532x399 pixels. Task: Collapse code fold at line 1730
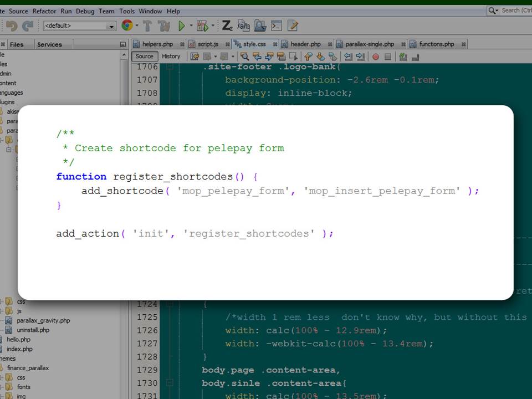[x=170, y=383]
